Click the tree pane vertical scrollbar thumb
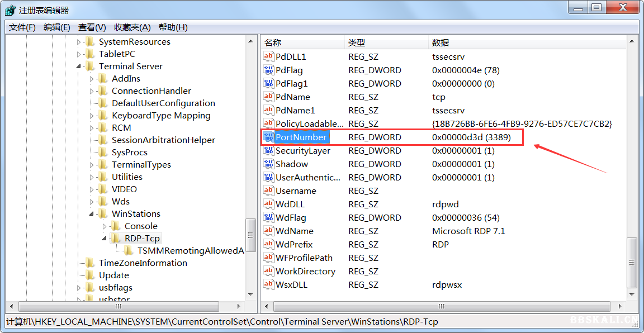Screen dimensions: 644x333 pyautogui.click(x=252, y=228)
